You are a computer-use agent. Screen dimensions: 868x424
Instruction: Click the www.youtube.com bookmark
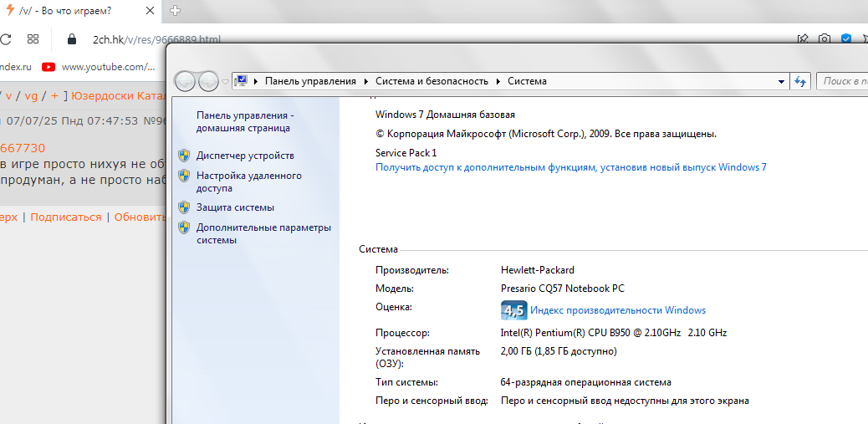(108, 67)
